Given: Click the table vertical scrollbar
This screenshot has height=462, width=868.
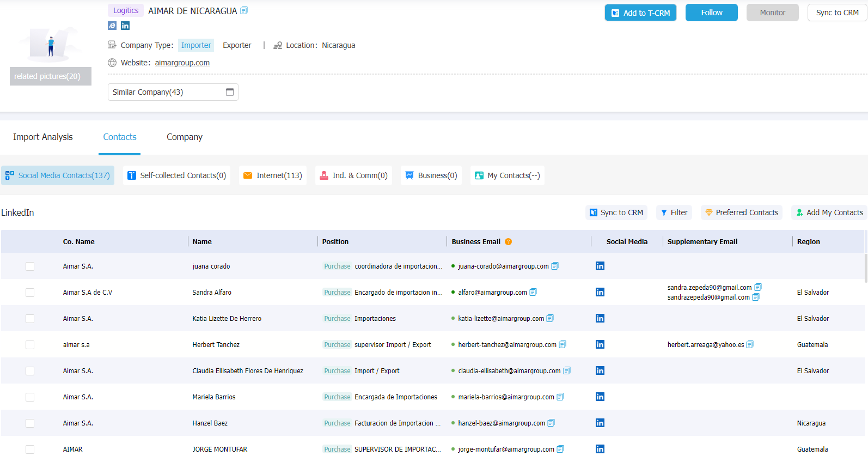Looking at the screenshot, I should coord(866,268).
